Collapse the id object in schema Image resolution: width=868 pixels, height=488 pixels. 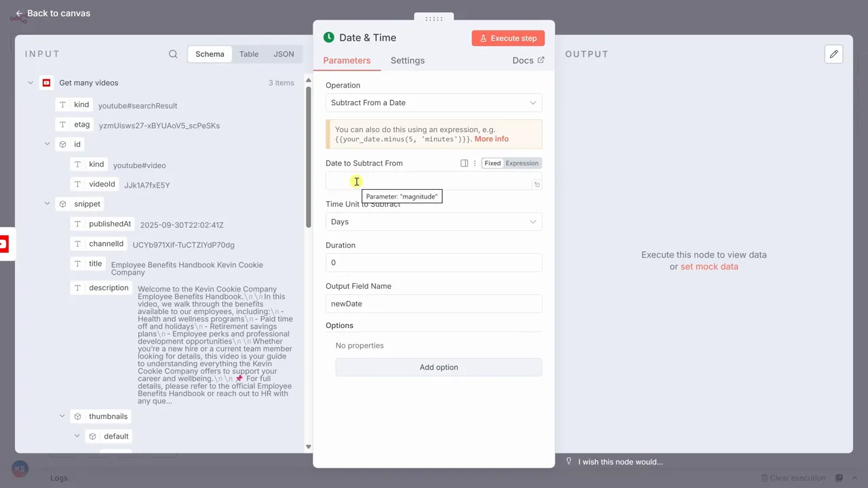coord(47,144)
